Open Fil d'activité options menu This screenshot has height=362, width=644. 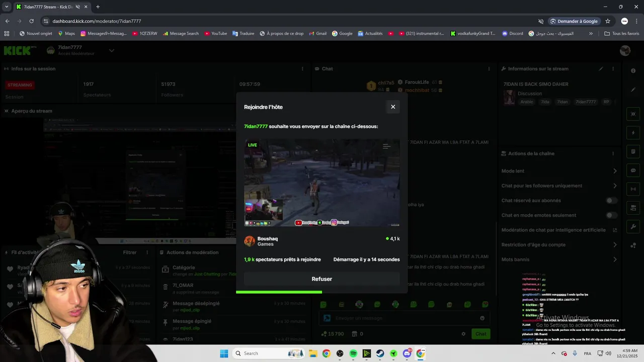pos(147,252)
